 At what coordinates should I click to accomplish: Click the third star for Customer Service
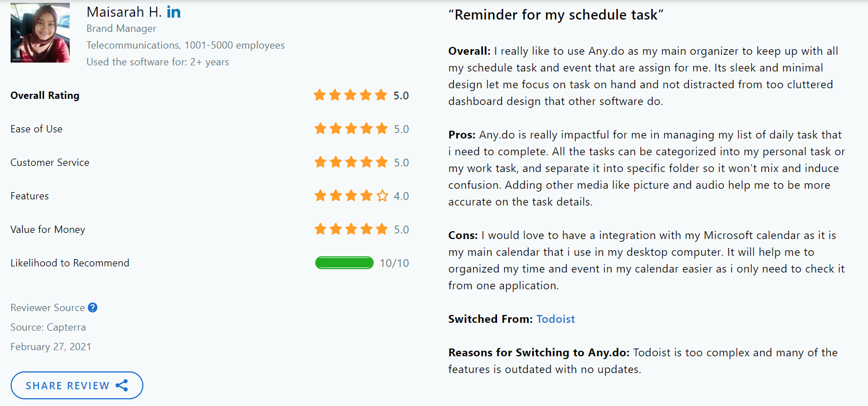(x=352, y=162)
